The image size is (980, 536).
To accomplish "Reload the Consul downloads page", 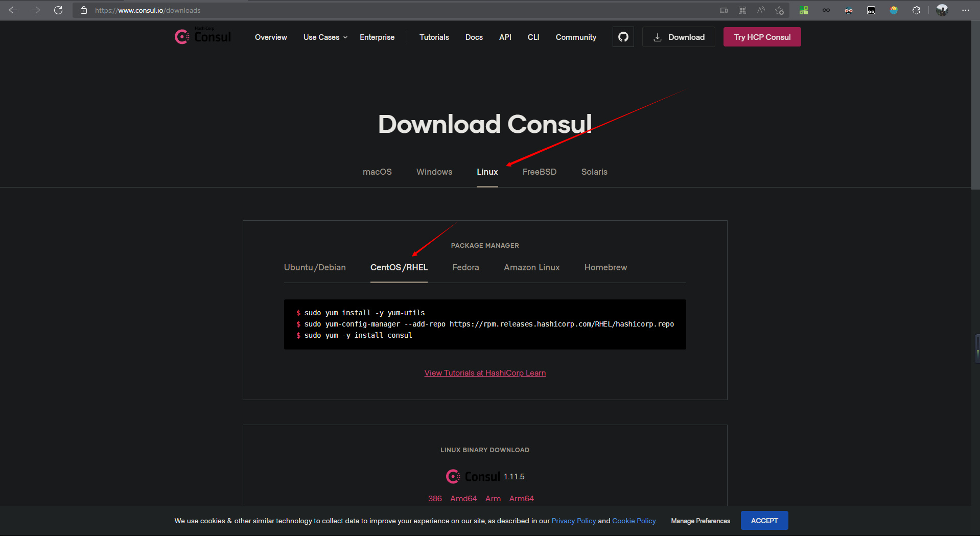I will [58, 10].
